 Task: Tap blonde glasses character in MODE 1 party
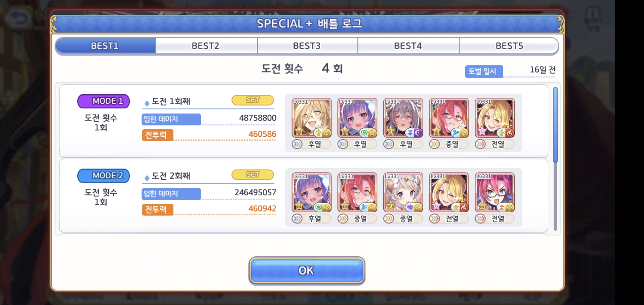(x=311, y=118)
